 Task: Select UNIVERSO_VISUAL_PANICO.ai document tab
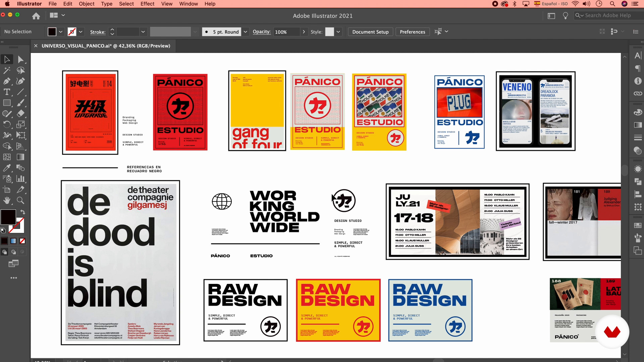pyautogui.click(x=106, y=46)
